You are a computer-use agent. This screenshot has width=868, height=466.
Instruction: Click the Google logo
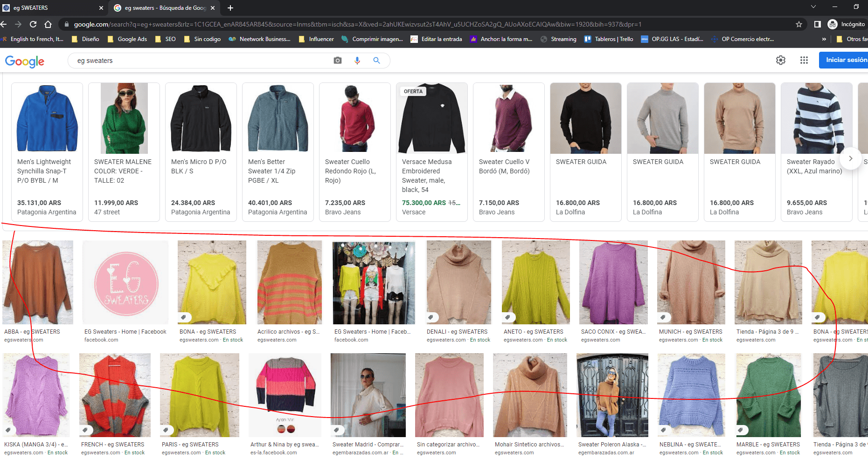click(x=25, y=61)
